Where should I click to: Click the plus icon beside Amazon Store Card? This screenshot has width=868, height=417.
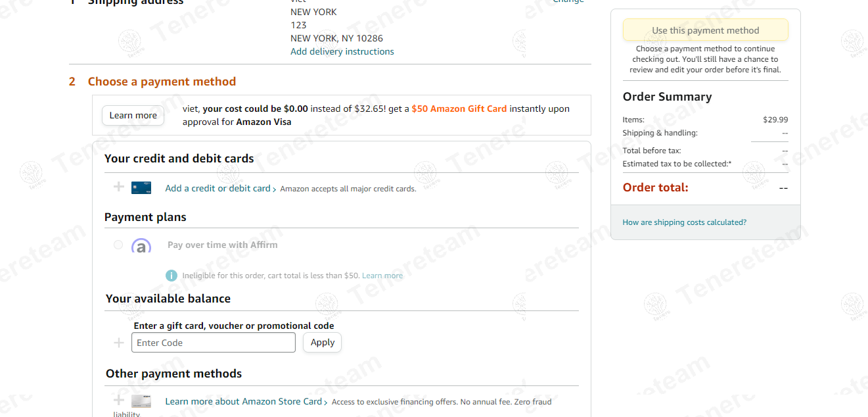tap(119, 400)
